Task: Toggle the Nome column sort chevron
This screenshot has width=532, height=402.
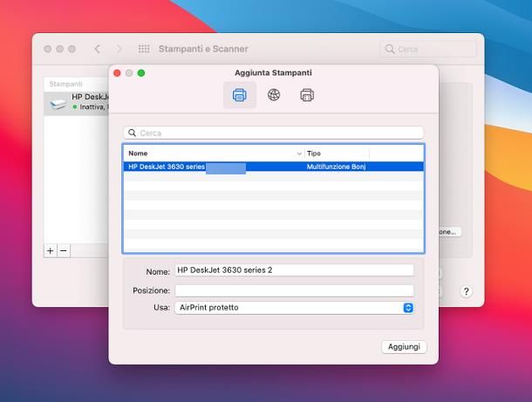Action: pos(299,153)
